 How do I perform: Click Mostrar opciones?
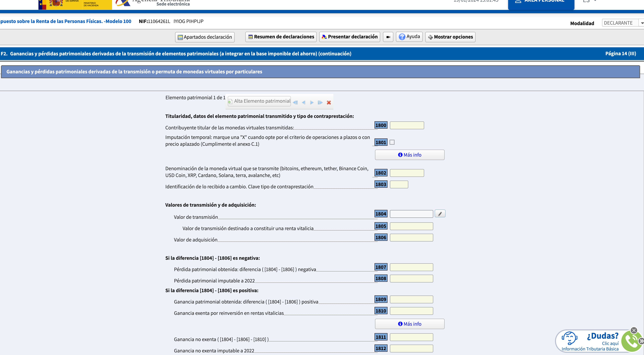(450, 37)
